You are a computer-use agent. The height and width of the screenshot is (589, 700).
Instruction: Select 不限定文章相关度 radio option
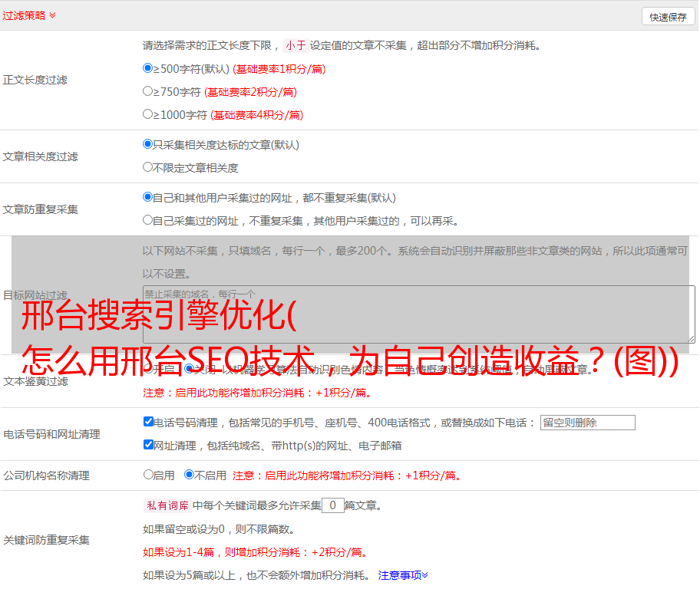148,167
